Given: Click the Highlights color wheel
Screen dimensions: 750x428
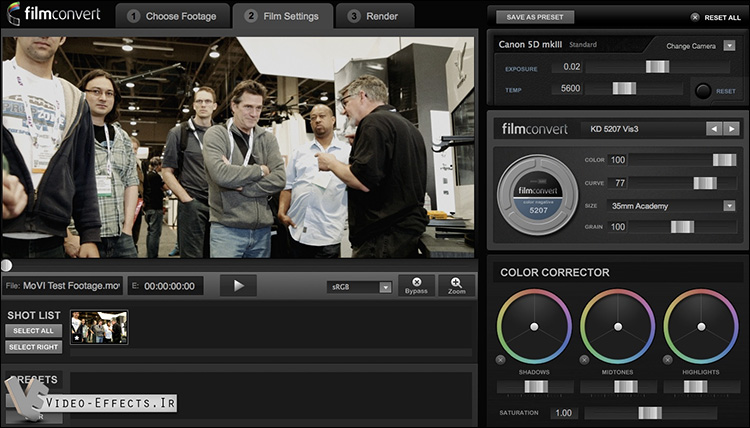Looking at the screenshot, I should point(701,327).
